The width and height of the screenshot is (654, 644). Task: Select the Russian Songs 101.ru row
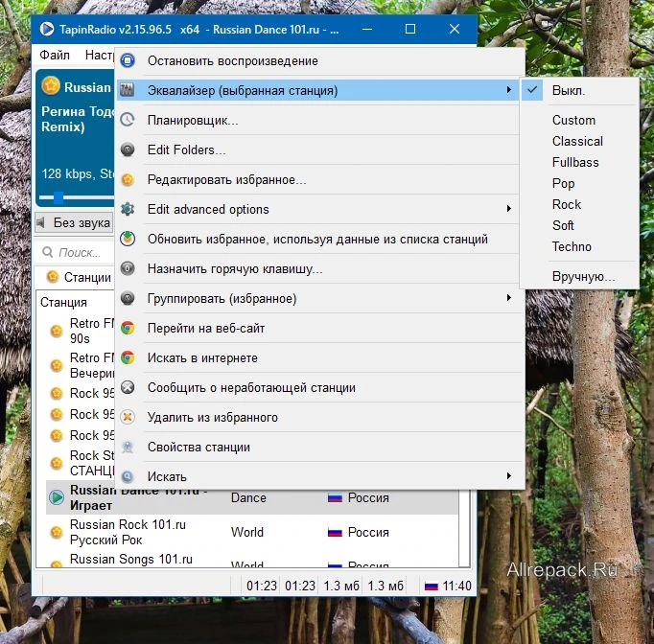pyautogui.click(x=252, y=559)
